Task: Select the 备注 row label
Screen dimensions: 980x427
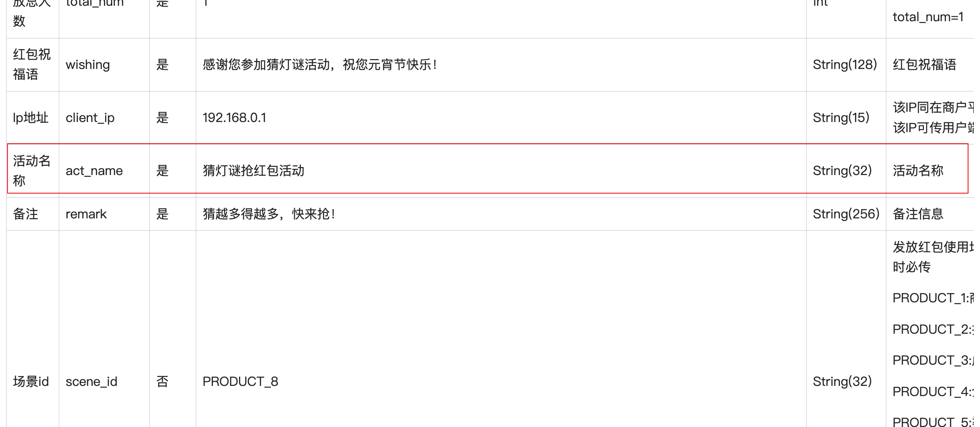Action: coord(26,214)
